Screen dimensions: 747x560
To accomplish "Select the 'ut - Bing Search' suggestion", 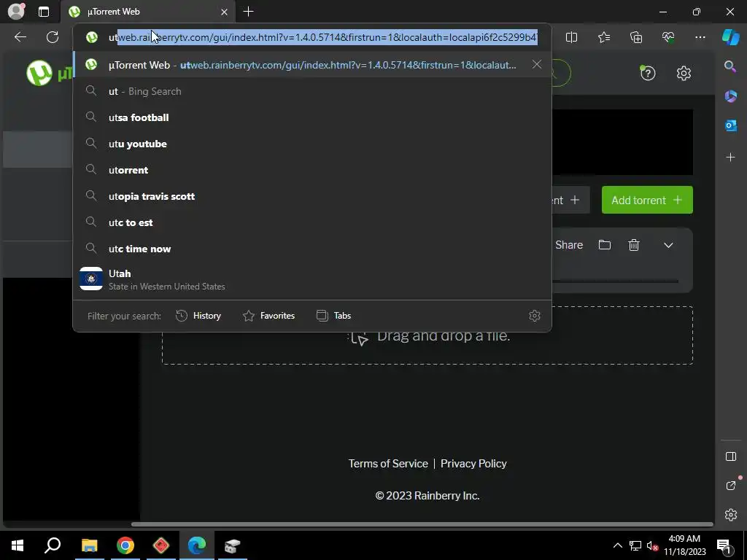I will [312, 91].
